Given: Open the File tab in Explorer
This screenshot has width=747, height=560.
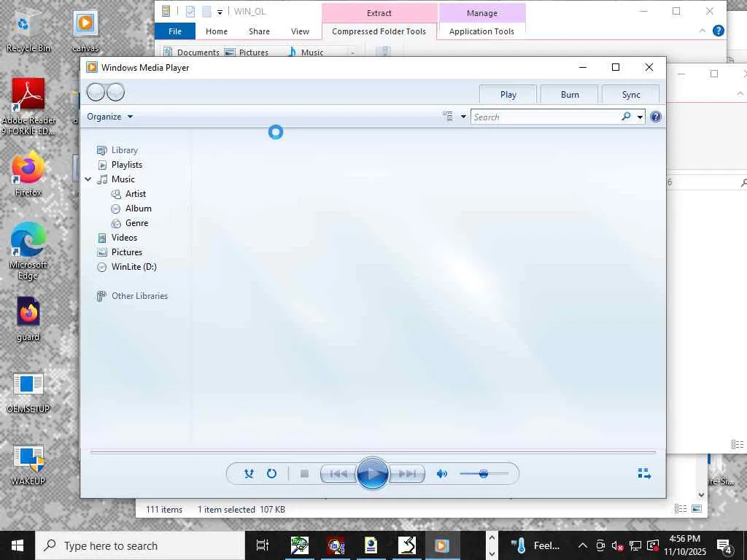Looking at the screenshot, I should (x=175, y=31).
